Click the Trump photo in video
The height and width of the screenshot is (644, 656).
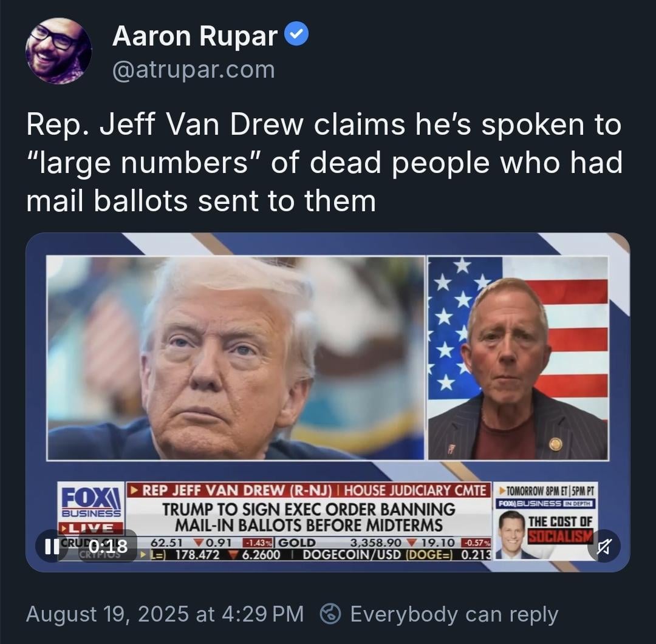236,358
